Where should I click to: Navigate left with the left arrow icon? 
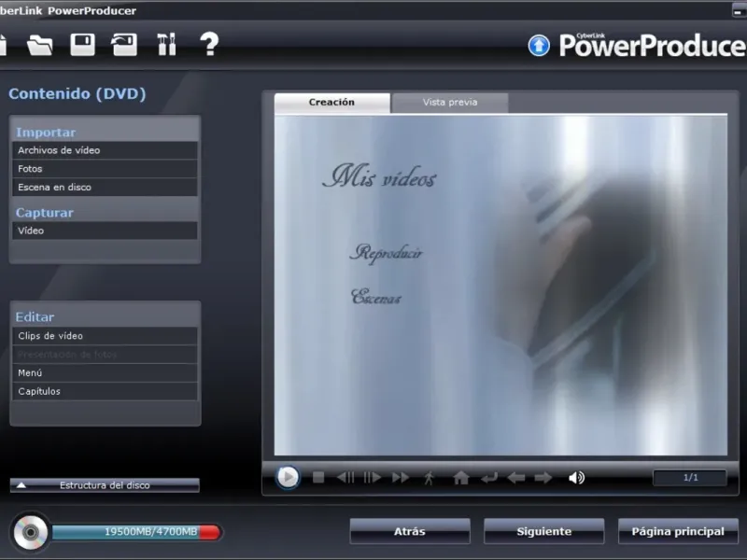pos(516,477)
